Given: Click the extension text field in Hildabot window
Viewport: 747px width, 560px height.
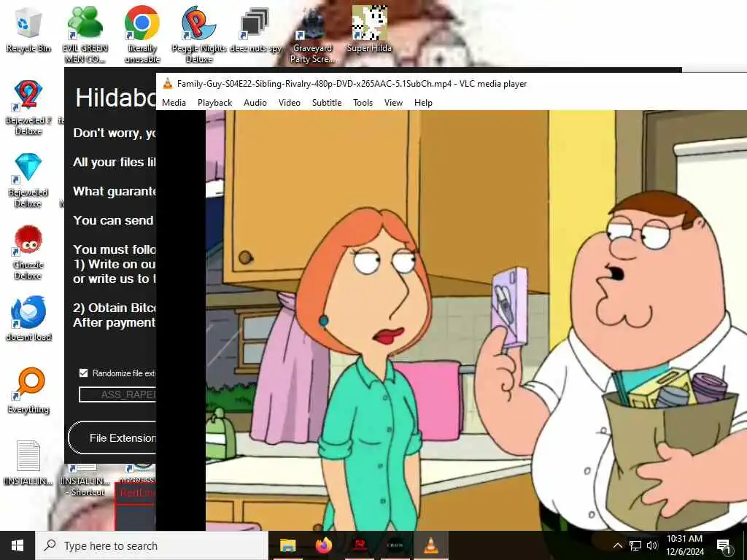Looking at the screenshot, I should click(x=117, y=394).
